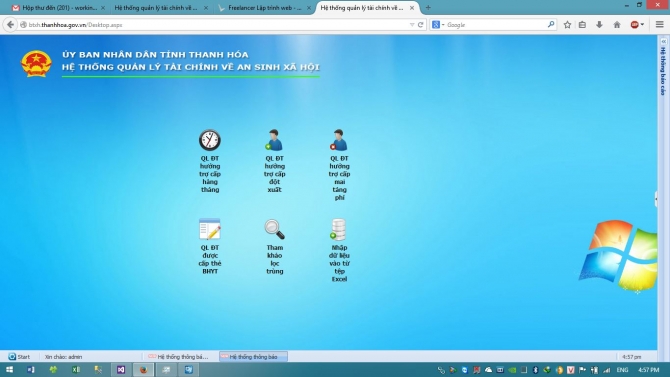670x377 pixels.
Task: Open Visual Studio from the Windows taskbar
Action: (x=121, y=370)
